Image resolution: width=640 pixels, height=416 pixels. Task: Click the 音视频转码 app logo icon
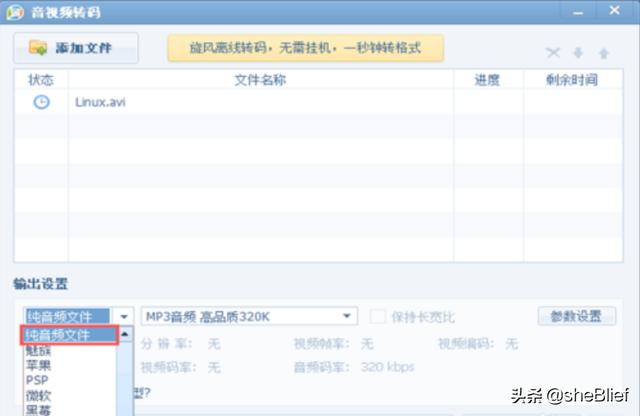15,12
